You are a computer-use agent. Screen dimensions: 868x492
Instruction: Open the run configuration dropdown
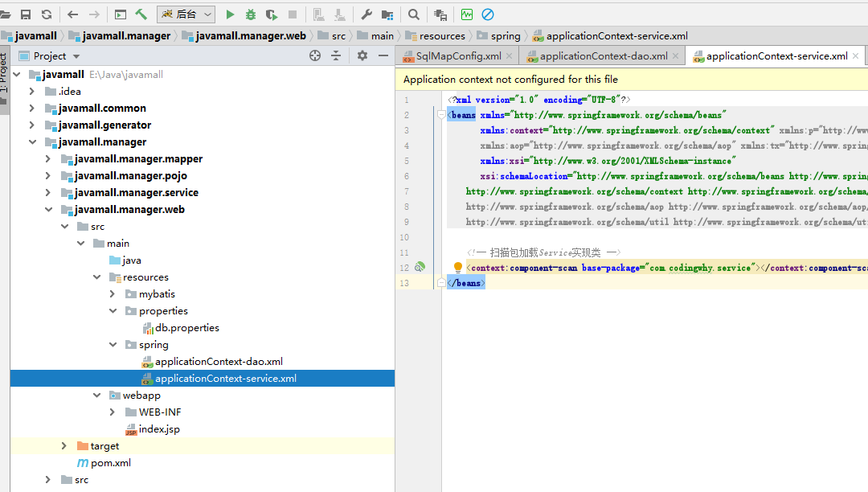click(x=186, y=14)
